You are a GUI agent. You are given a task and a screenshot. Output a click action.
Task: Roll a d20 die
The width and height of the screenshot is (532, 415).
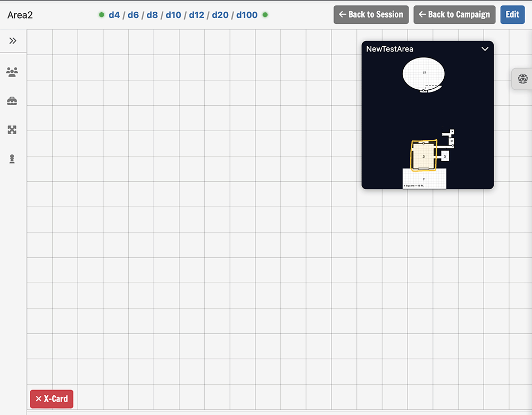[x=220, y=15]
